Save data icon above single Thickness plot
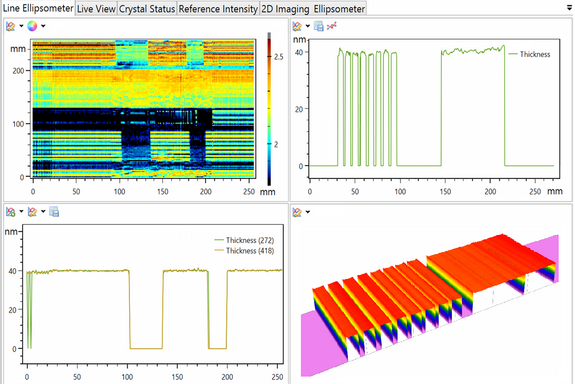This screenshot has width=575, height=384. point(319,26)
